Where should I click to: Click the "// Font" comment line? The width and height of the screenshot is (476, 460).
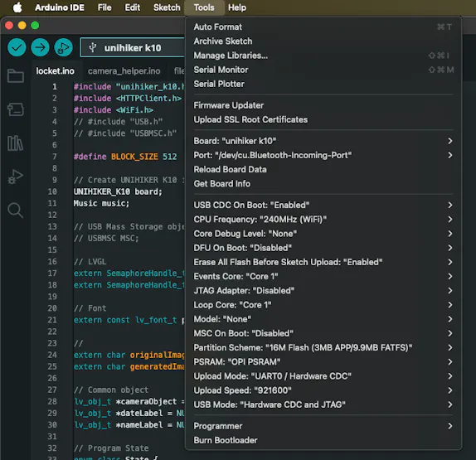(90, 308)
